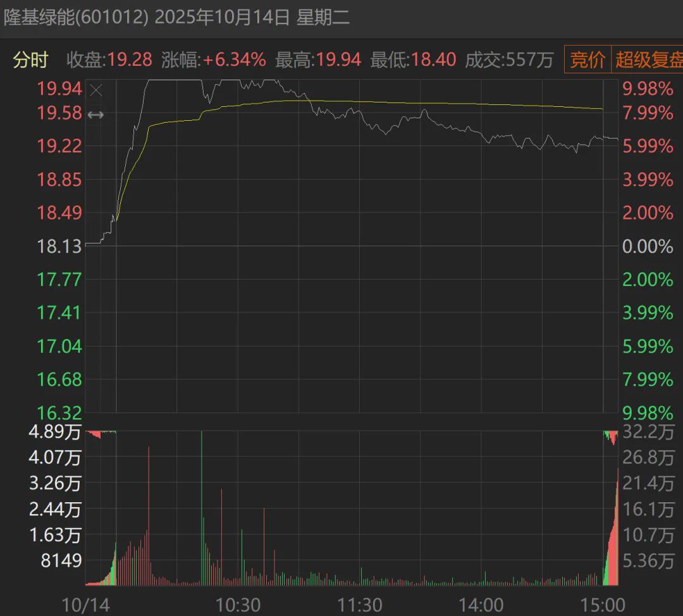Image resolution: width=683 pixels, height=616 pixels.
Task: Click the 14:00 time axis marker
Action: pyautogui.click(x=482, y=605)
